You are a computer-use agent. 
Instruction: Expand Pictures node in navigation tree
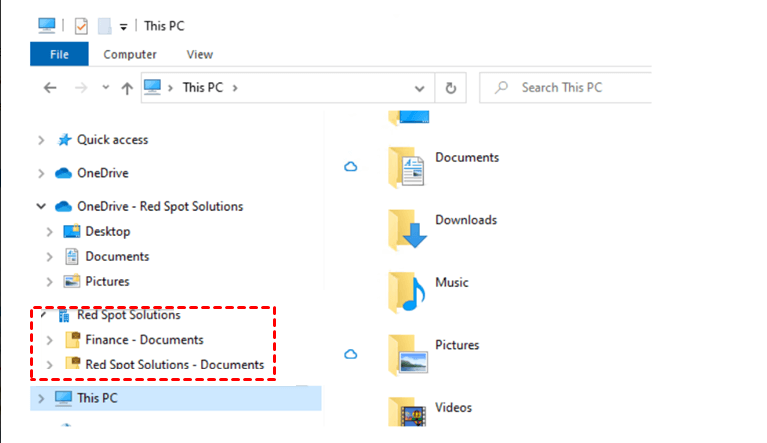pos(49,282)
